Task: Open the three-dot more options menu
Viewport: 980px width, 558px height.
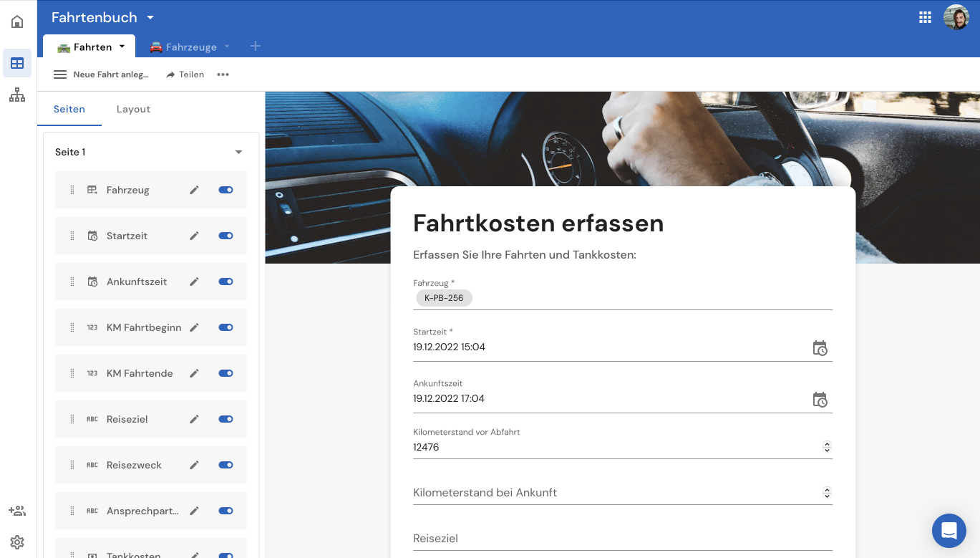Action: (x=223, y=74)
